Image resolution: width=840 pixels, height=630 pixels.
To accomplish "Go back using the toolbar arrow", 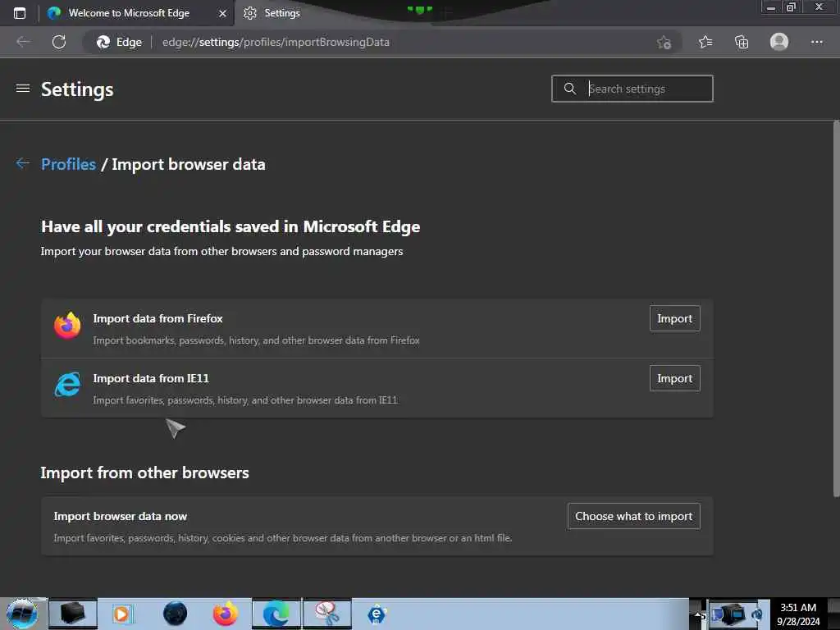I will (x=23, y=42).
